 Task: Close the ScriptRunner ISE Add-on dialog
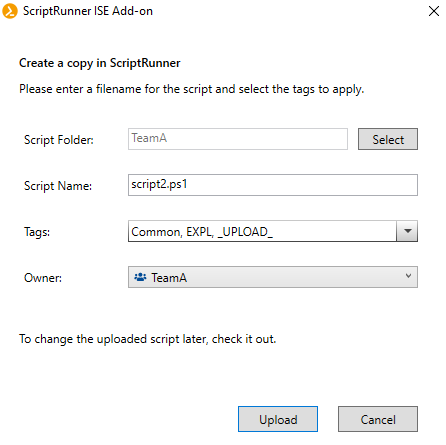(x=434, y=11)
